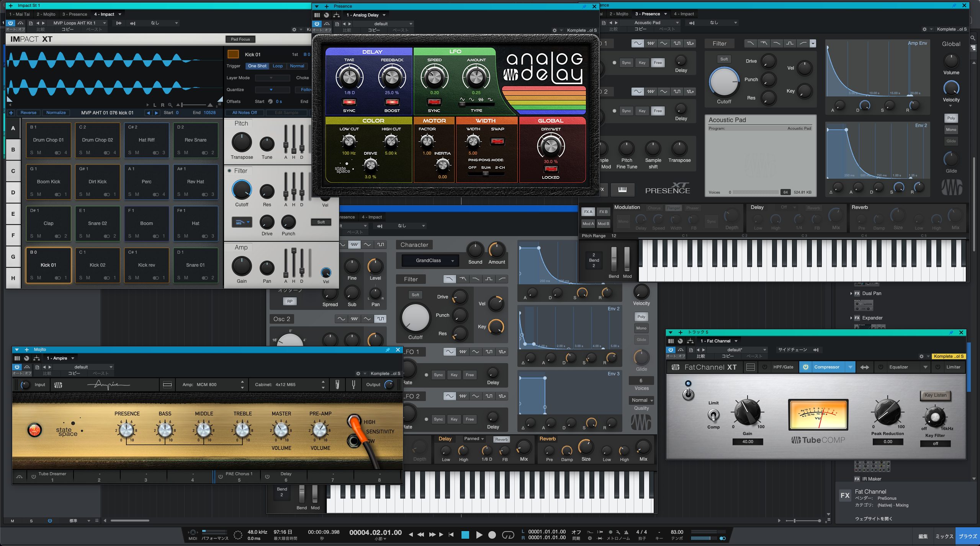Switch to 2 - Mojito tab in Impact window
The height and width of the screenshot is (546, 980).
[46, 14]
